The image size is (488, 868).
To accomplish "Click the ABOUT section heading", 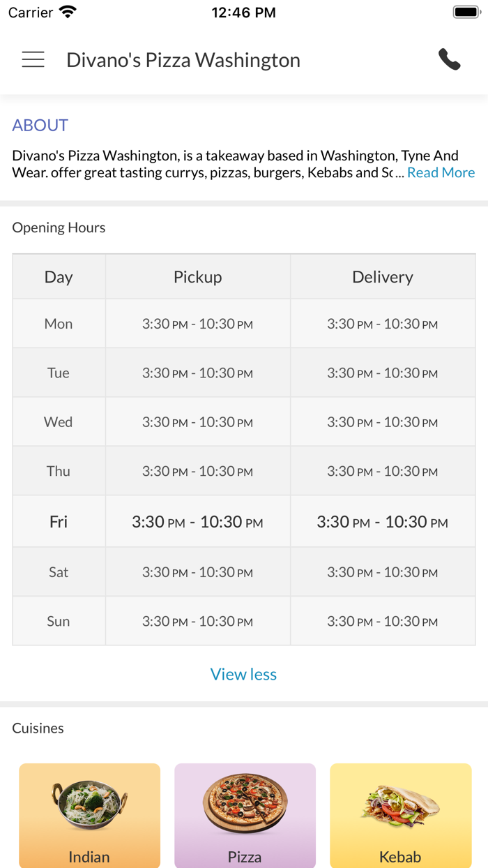I will [40, 126].
